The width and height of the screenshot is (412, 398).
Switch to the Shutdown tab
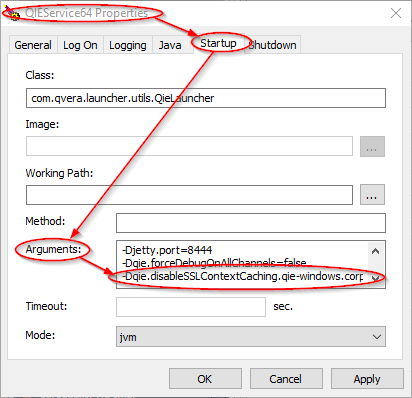(273, 45)
